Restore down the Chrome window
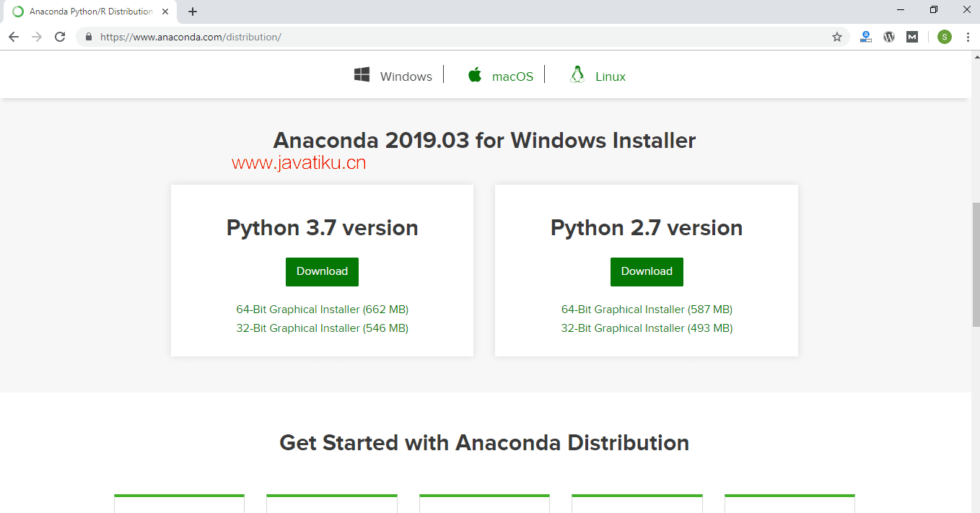The image size is (980, 513). click(934, 10)
